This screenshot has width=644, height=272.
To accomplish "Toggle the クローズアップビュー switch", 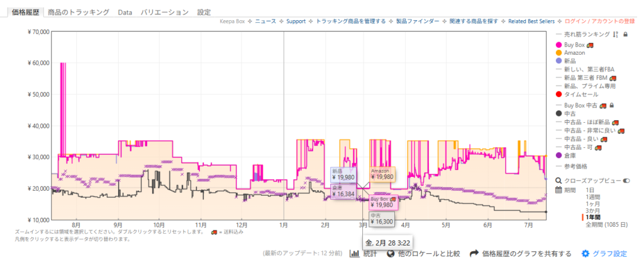I will (626, 180).
